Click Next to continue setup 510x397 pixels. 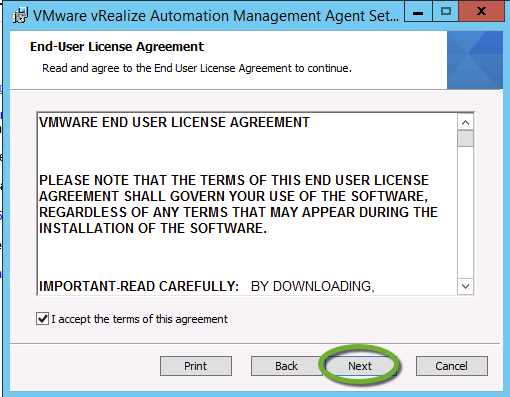[360, 366]
